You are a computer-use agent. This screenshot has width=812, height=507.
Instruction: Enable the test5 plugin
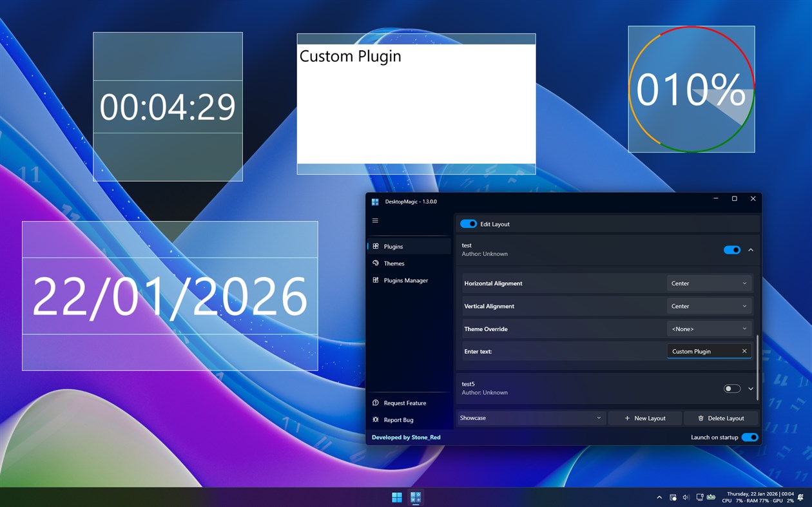coord(731,388)
